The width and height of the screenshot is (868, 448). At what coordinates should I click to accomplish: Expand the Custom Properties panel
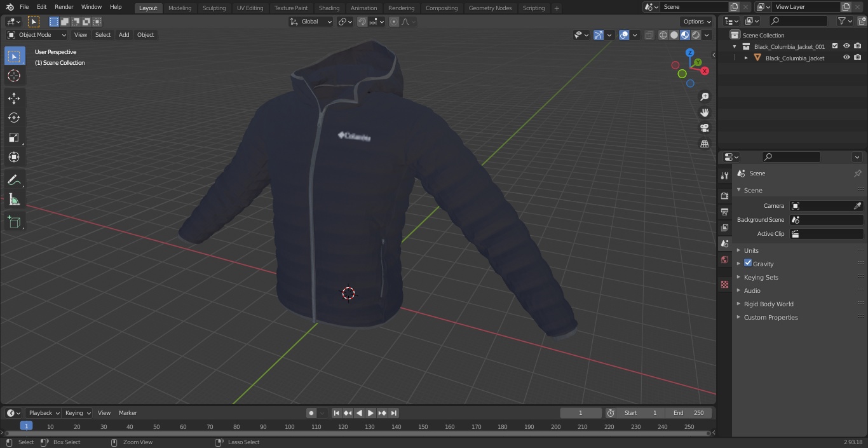pyautogui.click(x=771, y=317)
